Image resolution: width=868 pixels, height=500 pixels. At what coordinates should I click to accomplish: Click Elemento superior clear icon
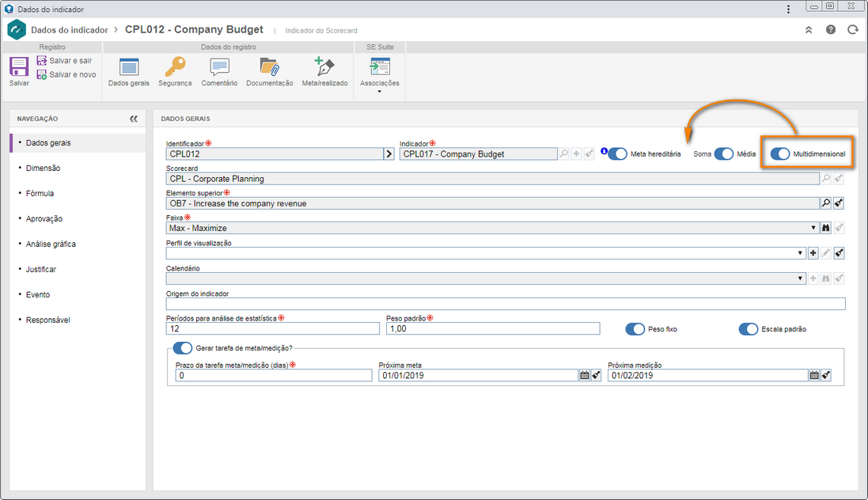[x=839, y=203]
